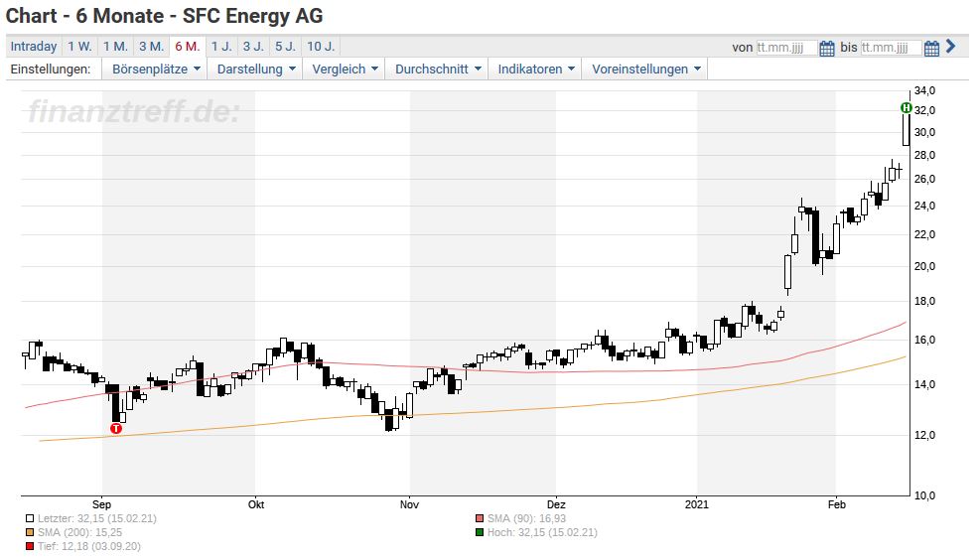Click the 'Sep' x-axis label

click(101, 504)
